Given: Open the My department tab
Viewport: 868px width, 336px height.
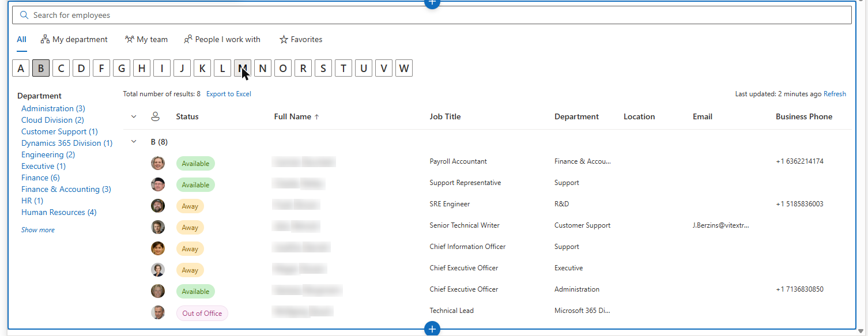Looking at the screenshot, I should click(74, 40).
